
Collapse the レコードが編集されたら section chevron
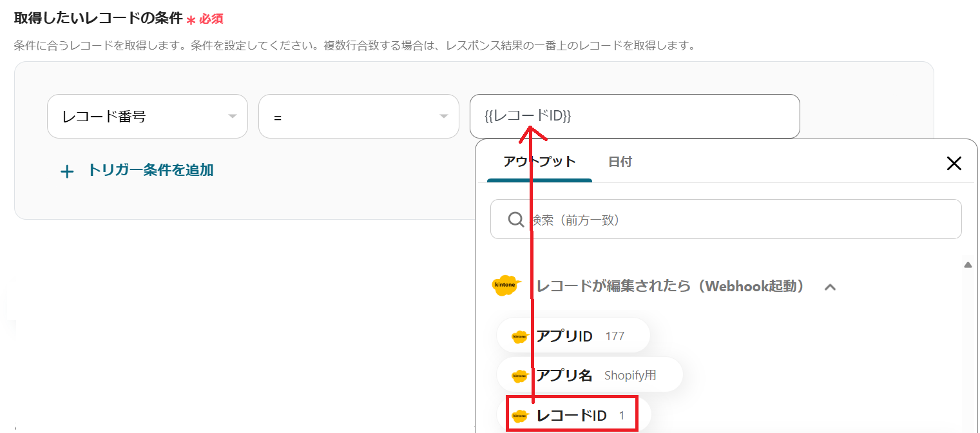click(x=831, y=287)
